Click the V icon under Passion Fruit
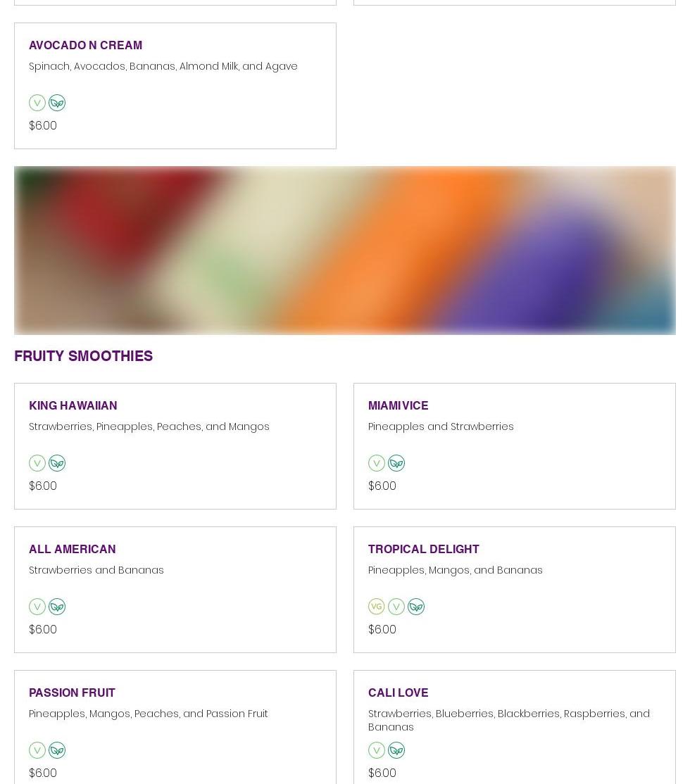This screenshot has width=690, height=784. point(37,750)
